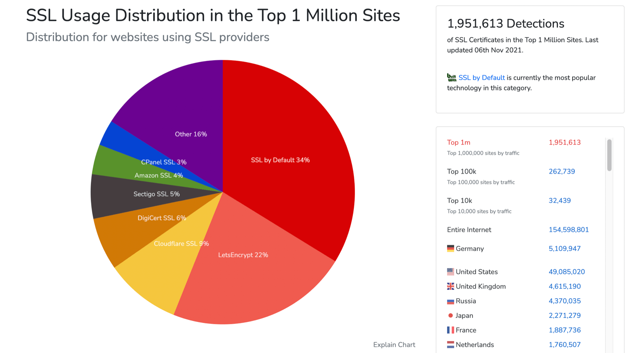
Task: Click the Netherlands country name
Action: tap(475, 345)
